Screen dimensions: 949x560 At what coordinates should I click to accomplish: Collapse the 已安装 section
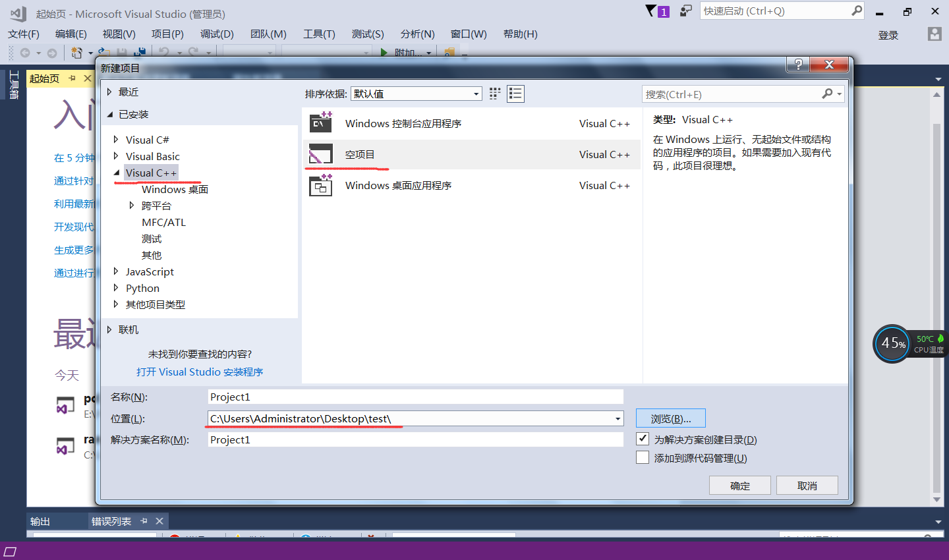point(110,114)
